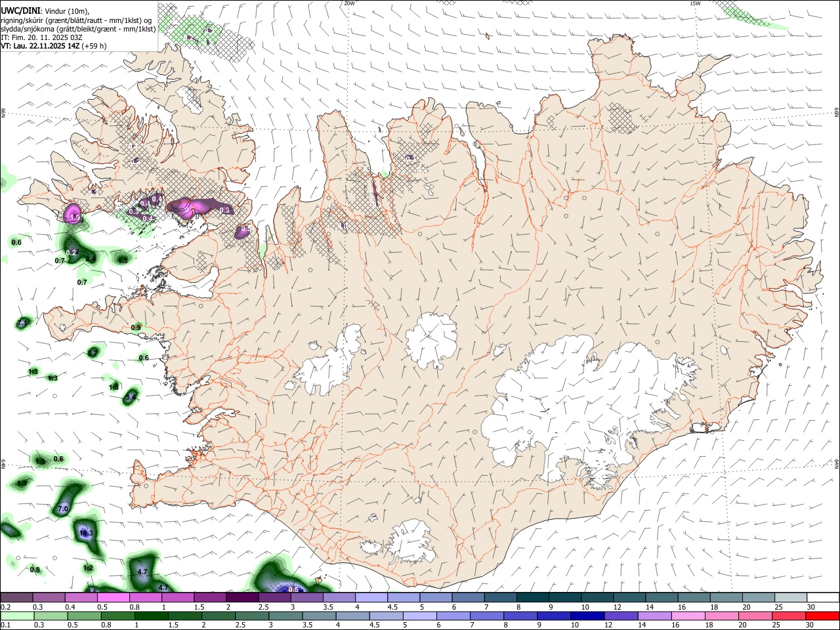Pick the white upper swatch after 30

[823, 598]
